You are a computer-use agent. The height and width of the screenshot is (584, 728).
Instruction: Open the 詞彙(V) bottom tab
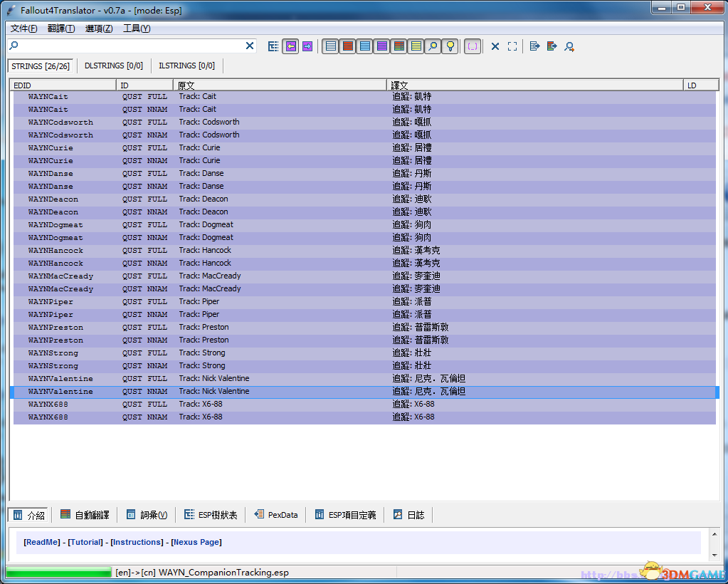click(x=147, y=515)
